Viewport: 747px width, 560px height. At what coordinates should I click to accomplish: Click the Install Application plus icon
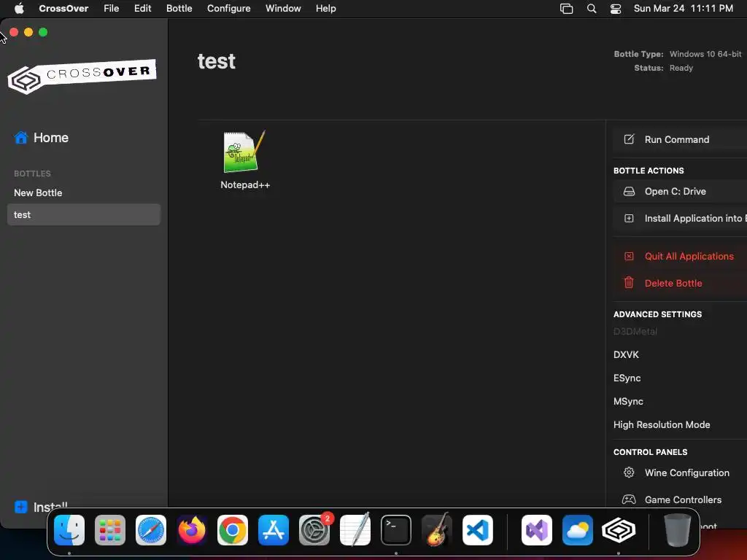tap(629, 219)
